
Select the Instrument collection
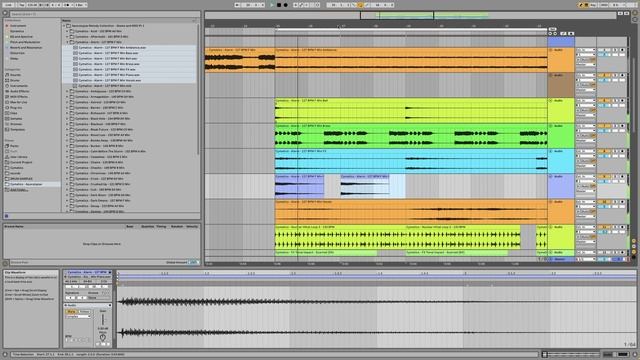[18, 26]
